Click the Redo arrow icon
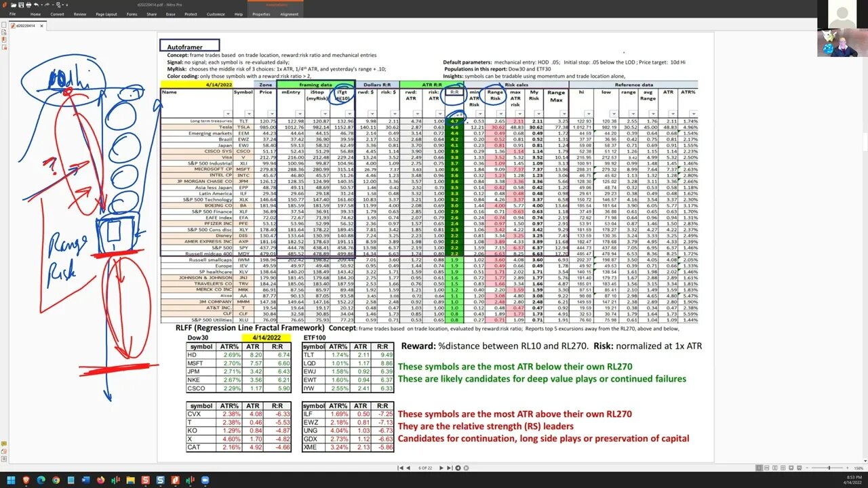This screenshot has width=868, height=488. point(47,5)
